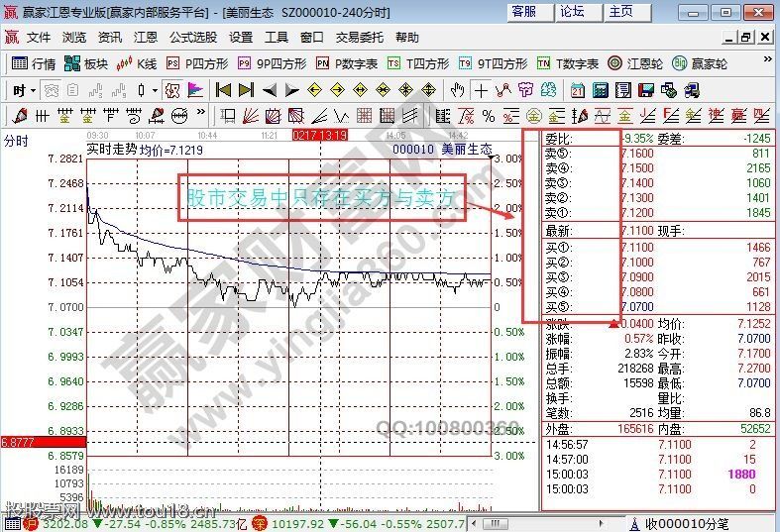Open the 板块 sector view
Viewport: 780px width, 532px height.
point(86,63)
